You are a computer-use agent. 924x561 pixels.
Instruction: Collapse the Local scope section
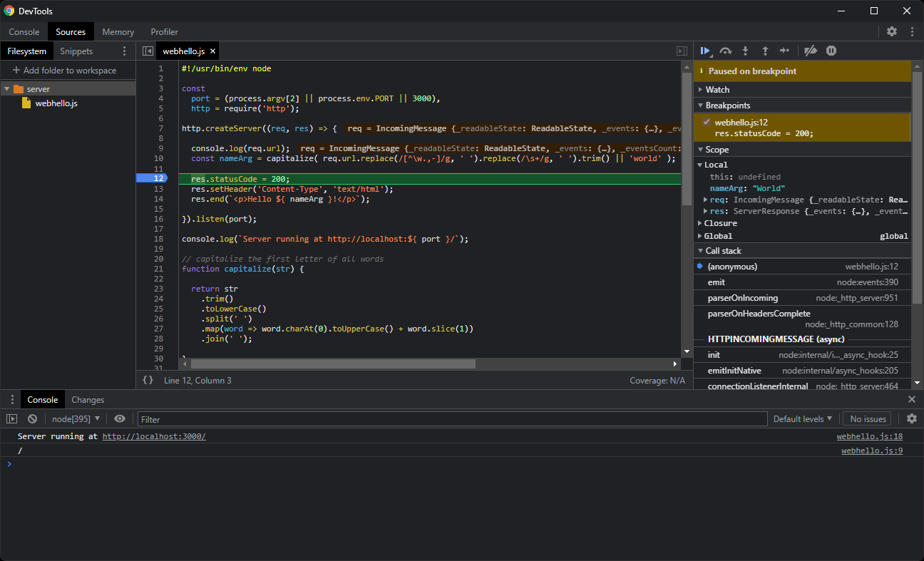(700, 164)
